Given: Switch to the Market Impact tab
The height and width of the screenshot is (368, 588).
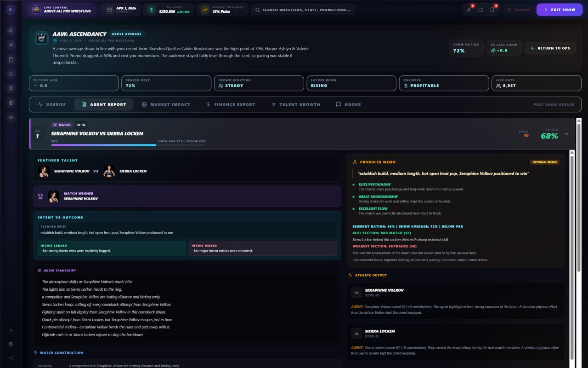Looking at the screenshot, I should pos(166,104).
